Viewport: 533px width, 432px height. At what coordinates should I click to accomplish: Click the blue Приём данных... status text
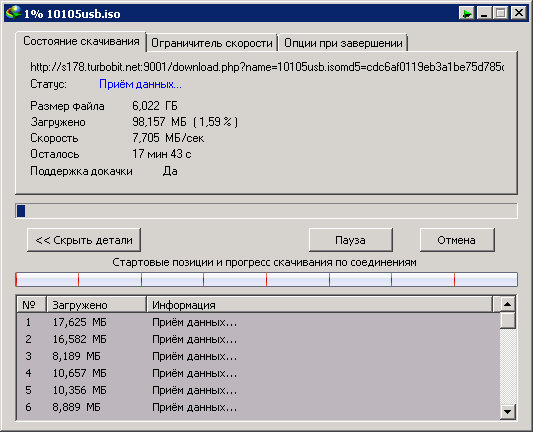140,84
